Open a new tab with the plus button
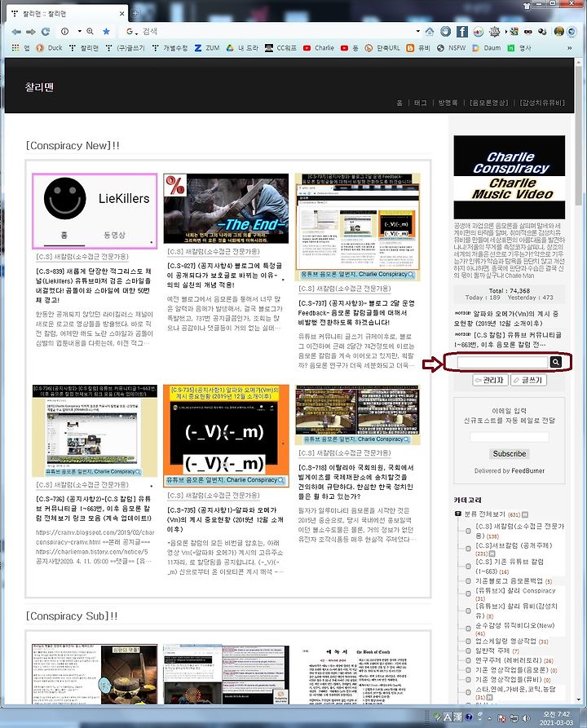Image resolution: width=587 pixels, height=728 pixels. (135, 14)
